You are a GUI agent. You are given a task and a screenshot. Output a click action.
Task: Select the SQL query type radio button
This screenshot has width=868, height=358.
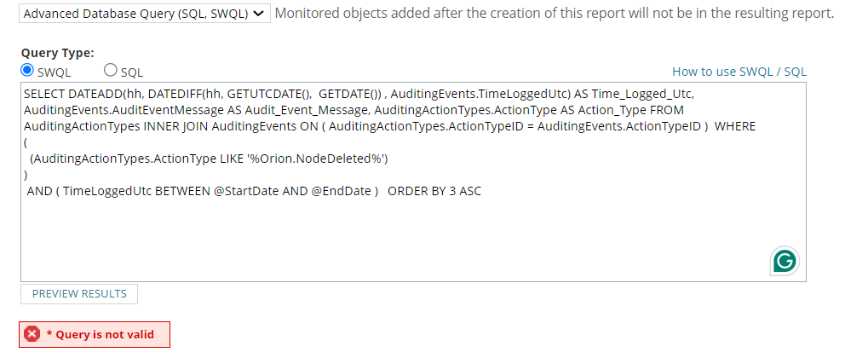(111, 70)
